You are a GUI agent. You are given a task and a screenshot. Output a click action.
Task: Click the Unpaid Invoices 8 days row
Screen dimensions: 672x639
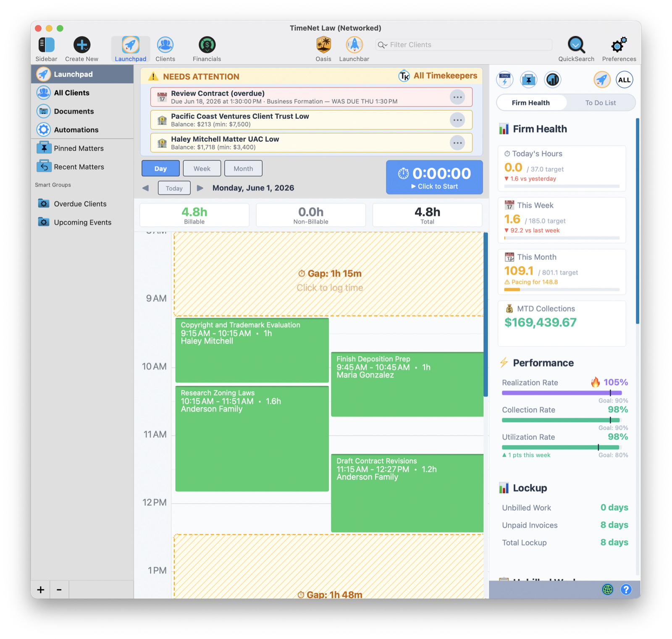565,525
